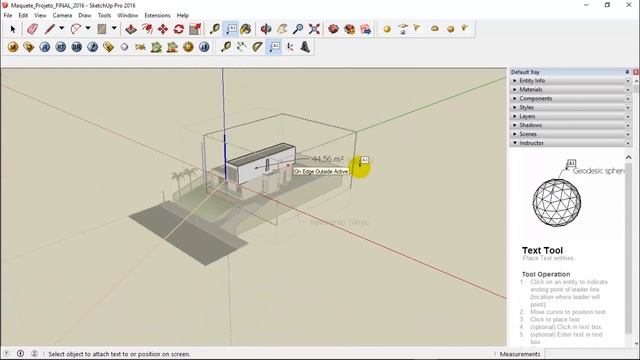Open the Extensions menu
Screen dimensions: 640x360
(157, 16)
